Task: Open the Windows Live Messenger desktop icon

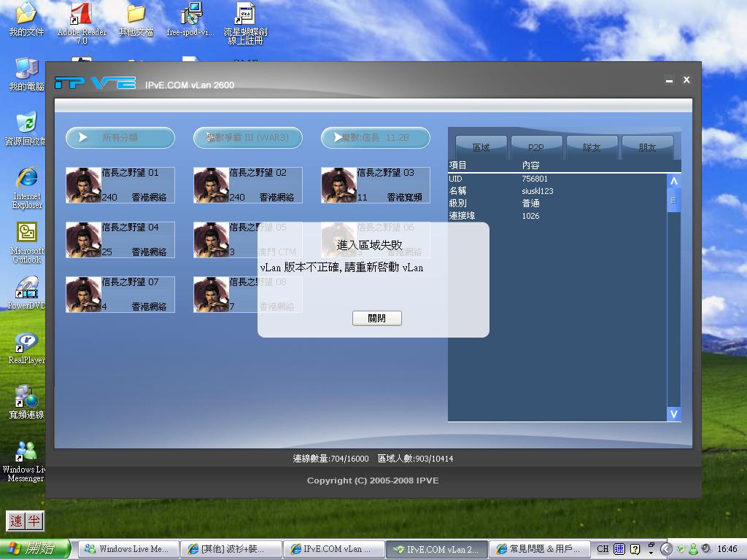Action: [27, 452]
